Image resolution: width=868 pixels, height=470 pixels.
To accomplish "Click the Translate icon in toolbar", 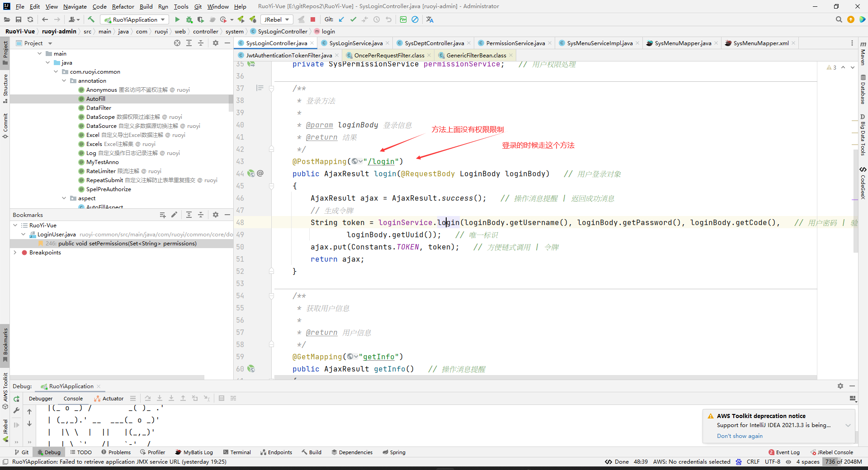I will tap(429, 19).
